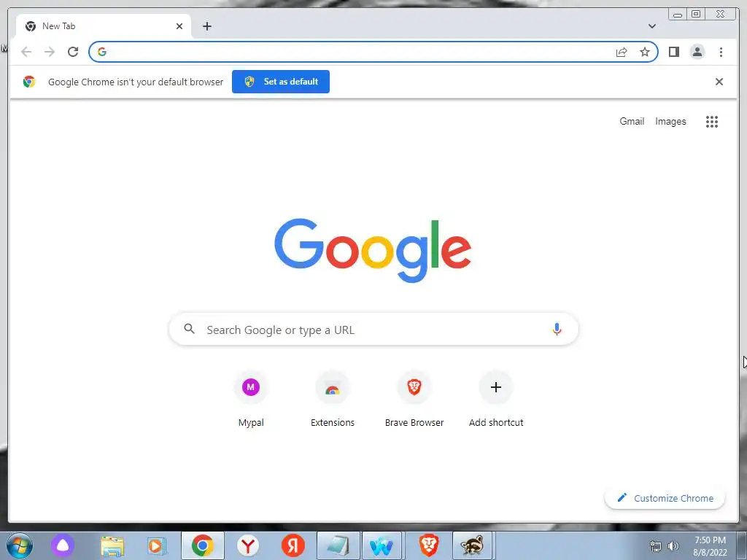The height and width of the screenshot is (560, 747).
Task: Click the network tray icon
Action: tap(656, 546)
